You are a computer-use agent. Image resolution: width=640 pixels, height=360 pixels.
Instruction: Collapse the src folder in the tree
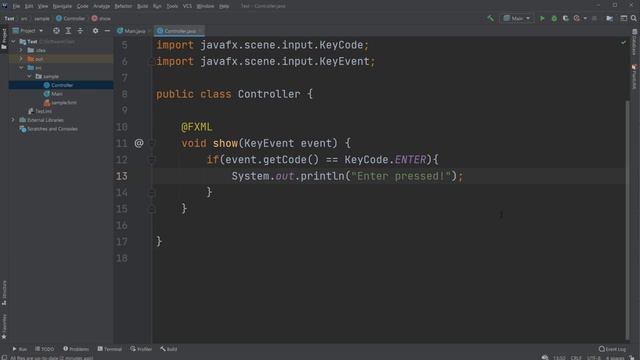click(21, 68)
